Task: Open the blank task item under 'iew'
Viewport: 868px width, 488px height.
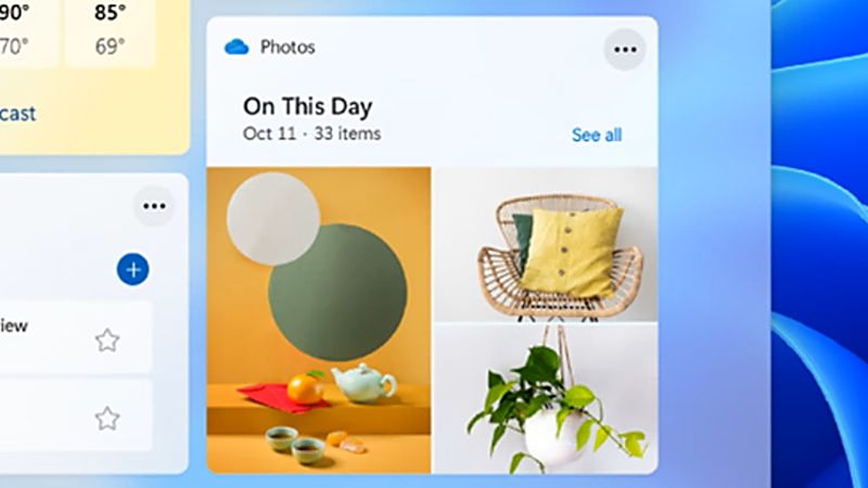Action: pos(75,415)
